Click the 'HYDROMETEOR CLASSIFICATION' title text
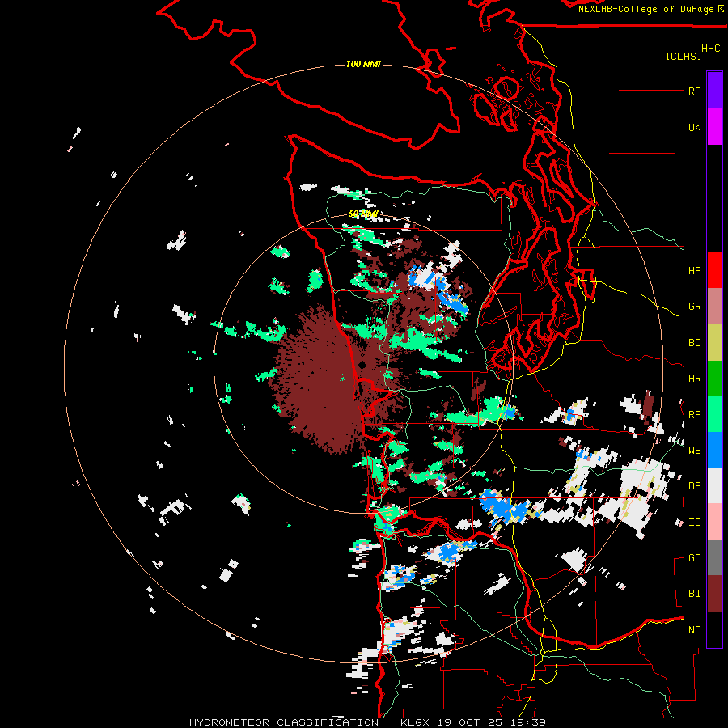Screen dimensions: 728x728 click(284, 722)
